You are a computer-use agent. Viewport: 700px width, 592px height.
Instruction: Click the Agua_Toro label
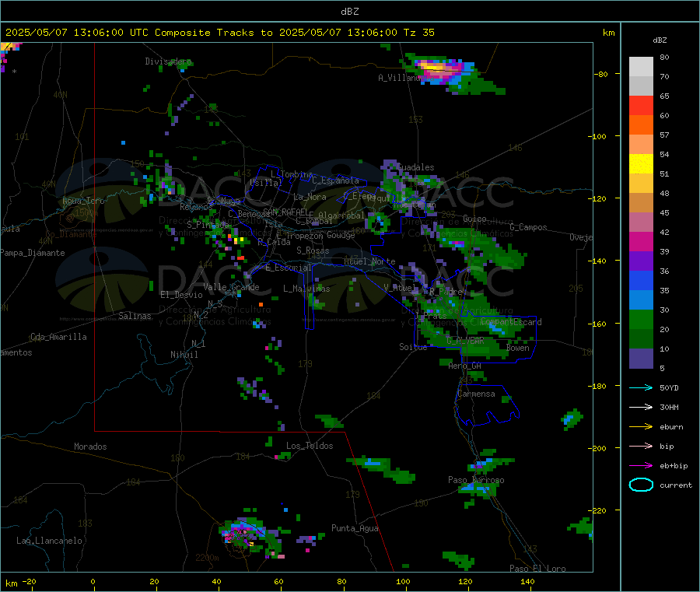83,201
